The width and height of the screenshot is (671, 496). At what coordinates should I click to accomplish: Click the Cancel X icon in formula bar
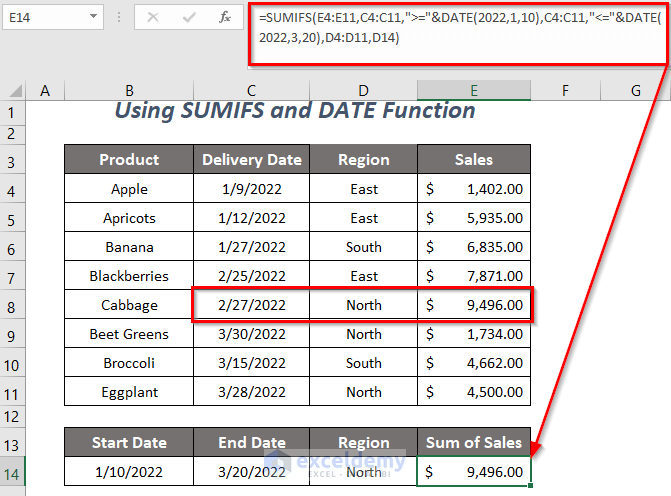[153, 17]
